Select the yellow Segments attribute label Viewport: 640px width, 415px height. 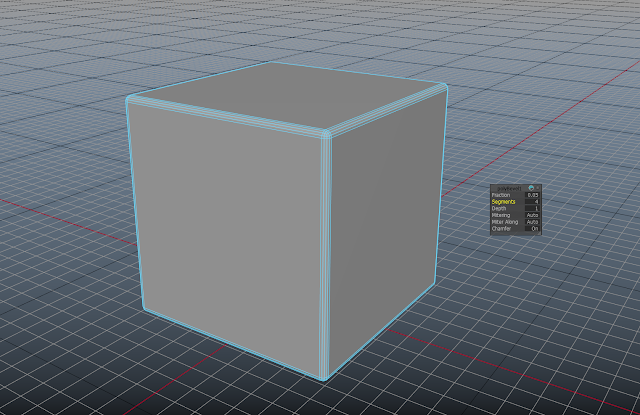pyautogui.click(x=503, y=202)
